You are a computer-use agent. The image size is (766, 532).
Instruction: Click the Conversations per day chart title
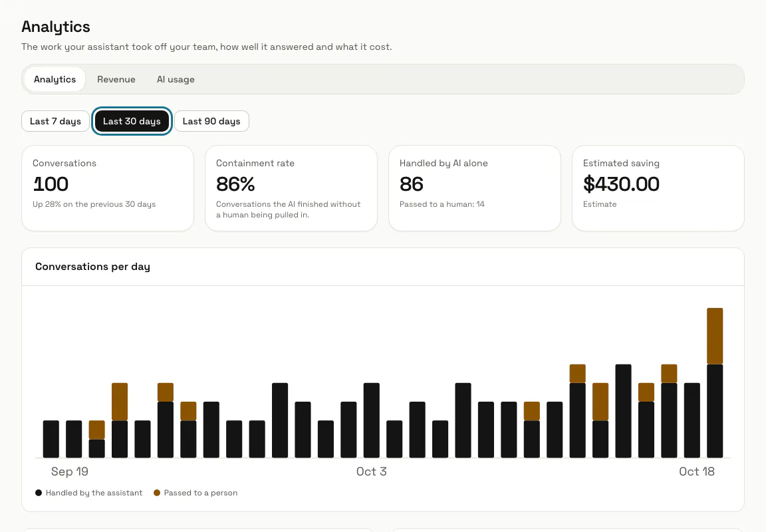(92, 267)
